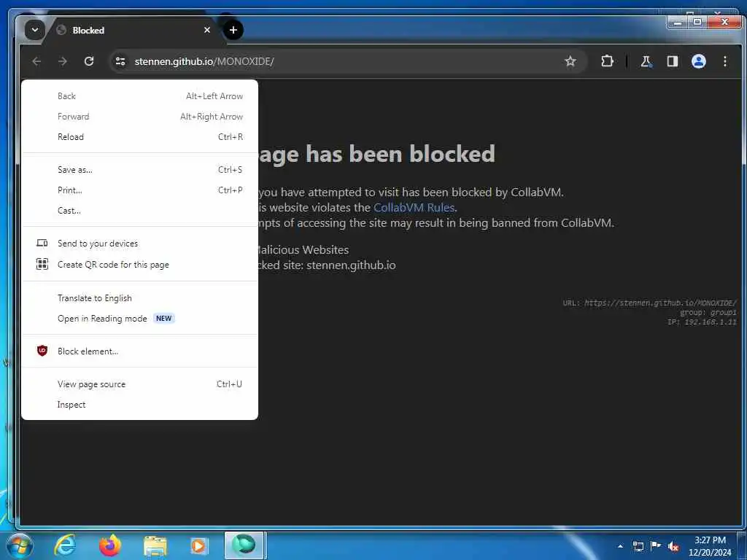This screenshot has width=747, height=560.
Task: Open Windows Media Player from taskbar
Action: coord(198,545)
